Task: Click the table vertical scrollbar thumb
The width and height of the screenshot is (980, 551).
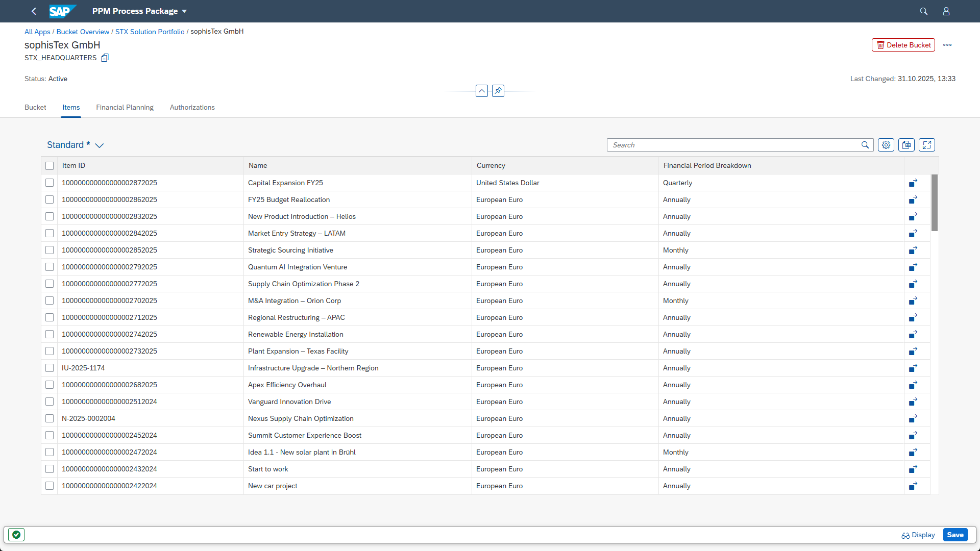Action: 934,203
